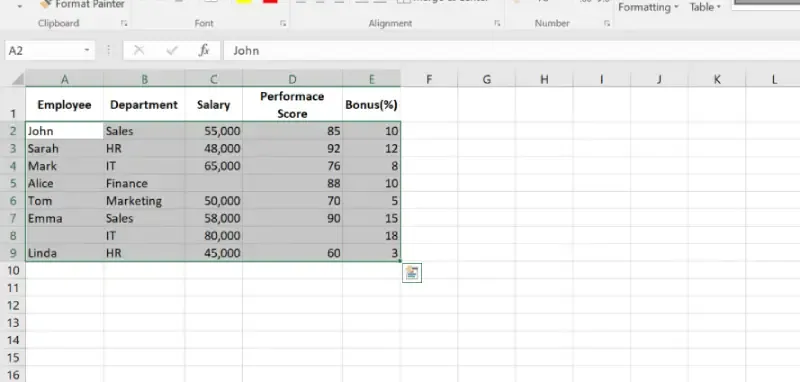Open the Insert Function fx dialog
This screenshot has height=382, width=800.
pyautogui.click(x=204, y=50)
